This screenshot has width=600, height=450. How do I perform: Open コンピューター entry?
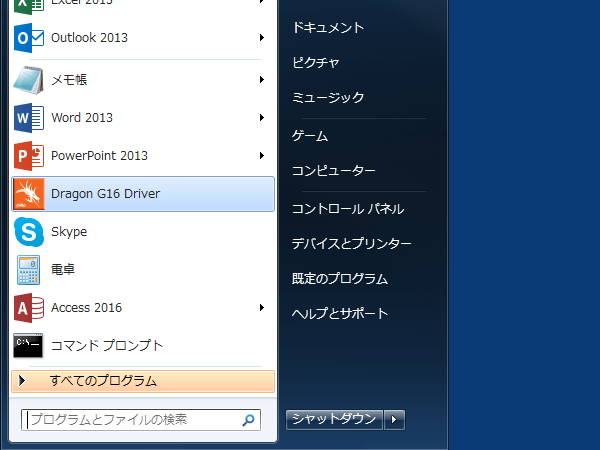(x=334, y=171)
